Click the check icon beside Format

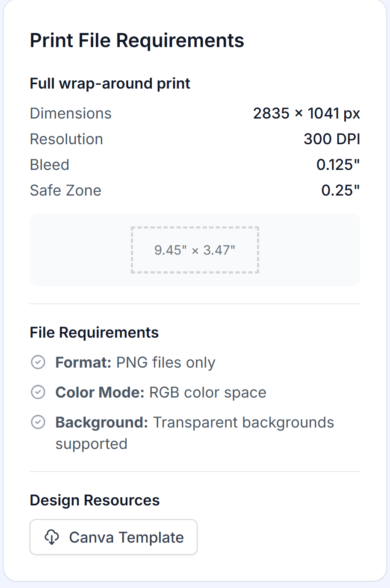coord(38,362)
